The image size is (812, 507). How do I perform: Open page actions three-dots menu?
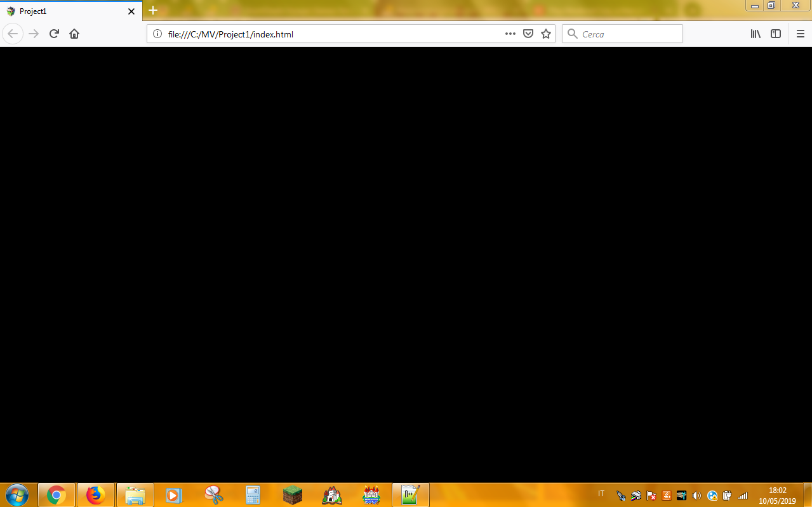510,34
